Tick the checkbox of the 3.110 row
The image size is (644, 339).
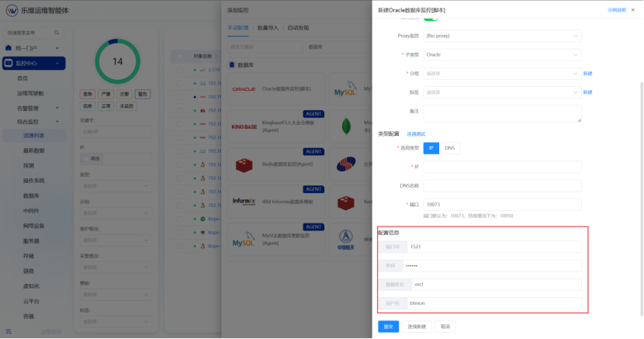(180, 70)
